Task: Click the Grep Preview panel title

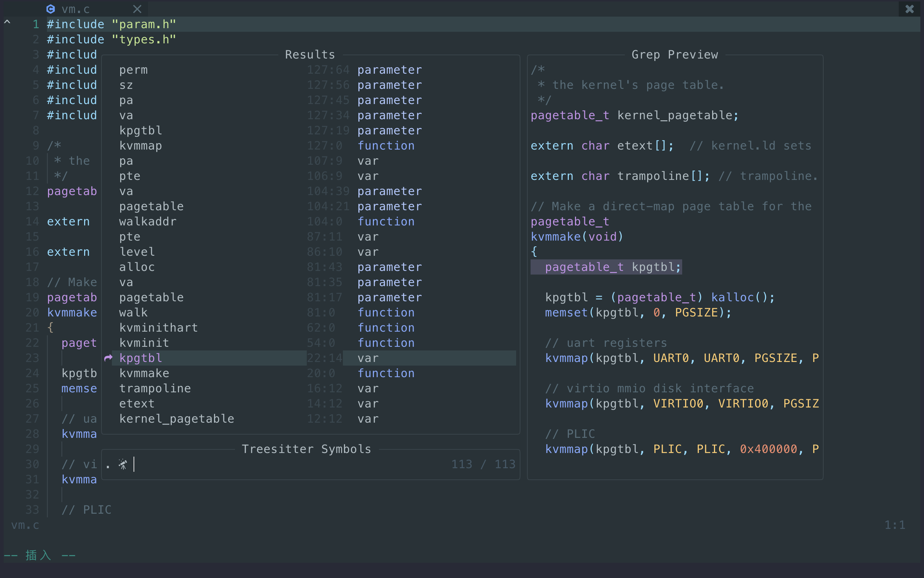Action: point(675,55)
